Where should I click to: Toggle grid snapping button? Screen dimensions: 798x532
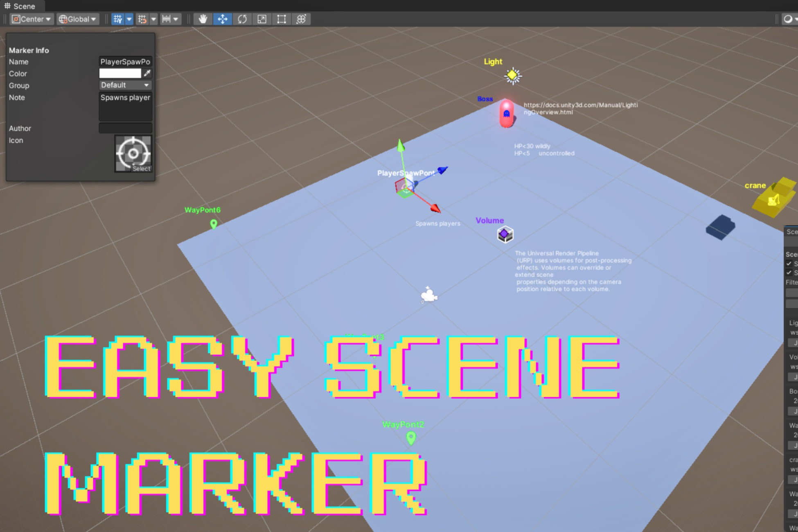coord(142,19)
